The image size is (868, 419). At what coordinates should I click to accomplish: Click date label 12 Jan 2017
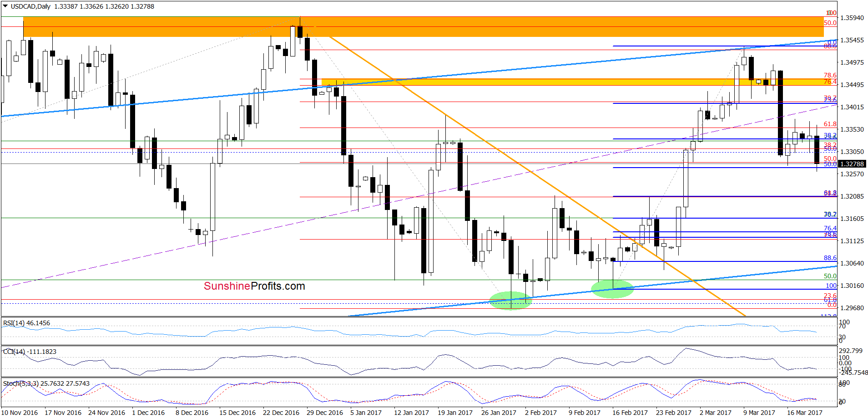click(x=411, y=413)
